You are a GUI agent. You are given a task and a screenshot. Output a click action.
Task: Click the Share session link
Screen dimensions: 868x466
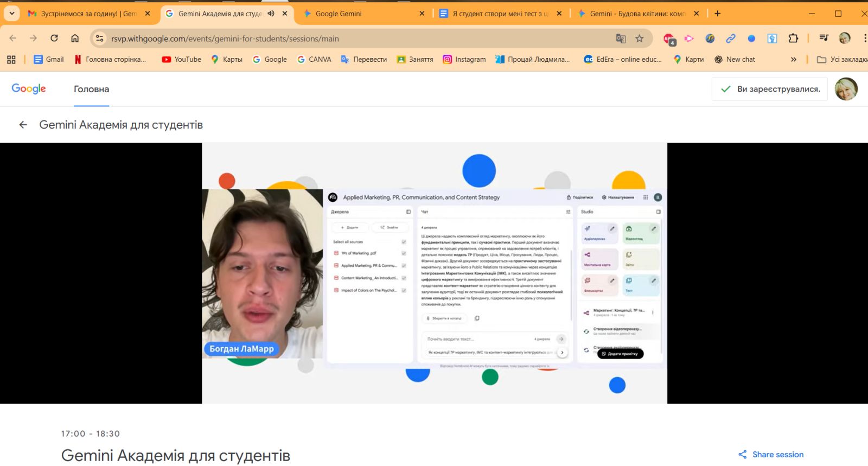tap(771, 455)
